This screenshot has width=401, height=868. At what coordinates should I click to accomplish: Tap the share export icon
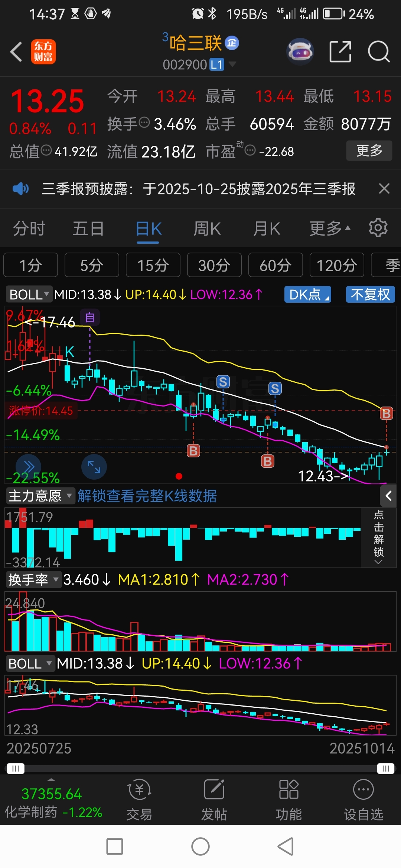coord(340,52)
